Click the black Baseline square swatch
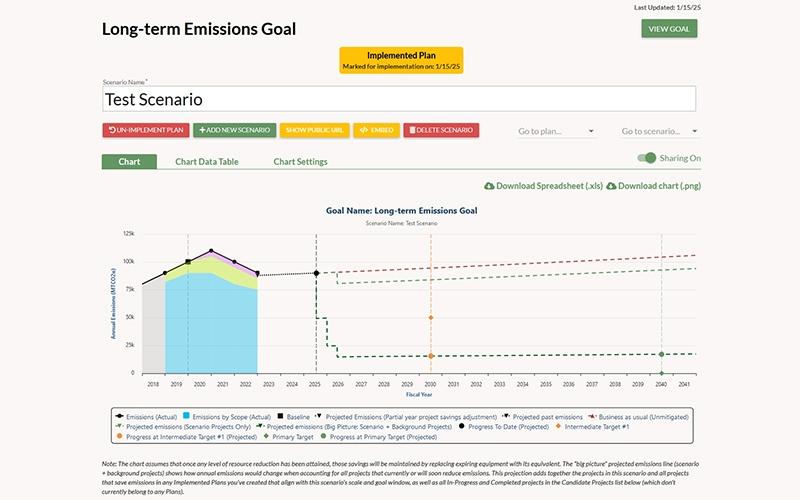 pos(280,416)
